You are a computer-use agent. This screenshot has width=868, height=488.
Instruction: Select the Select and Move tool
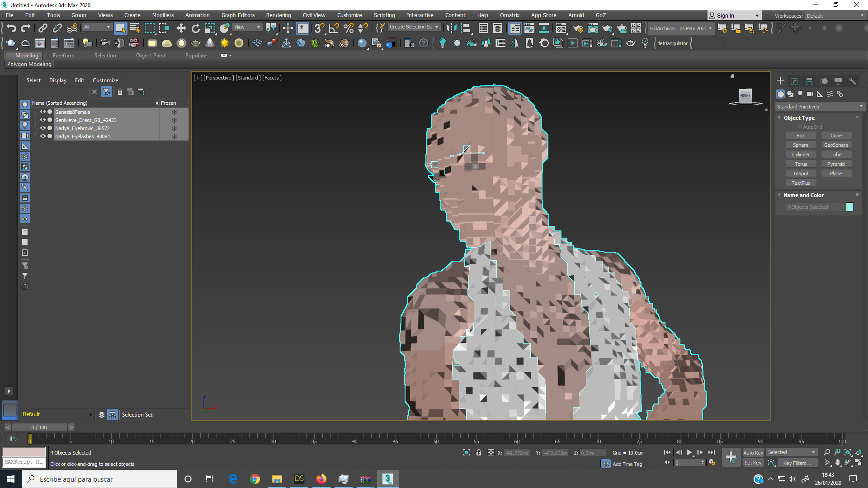click(x=181, y=28)
